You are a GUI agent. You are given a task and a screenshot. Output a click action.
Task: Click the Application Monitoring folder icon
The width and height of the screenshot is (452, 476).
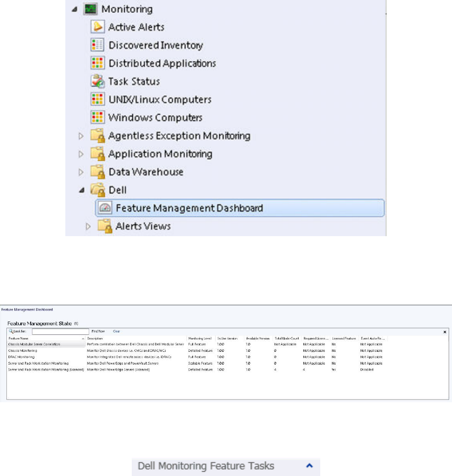(98, 154)
